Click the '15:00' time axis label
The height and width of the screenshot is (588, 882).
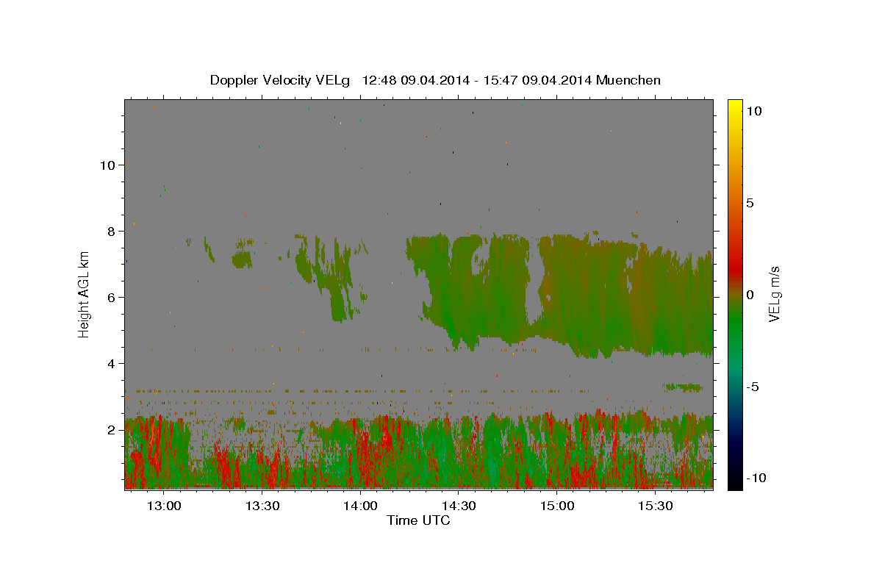[x=557, y=506]
